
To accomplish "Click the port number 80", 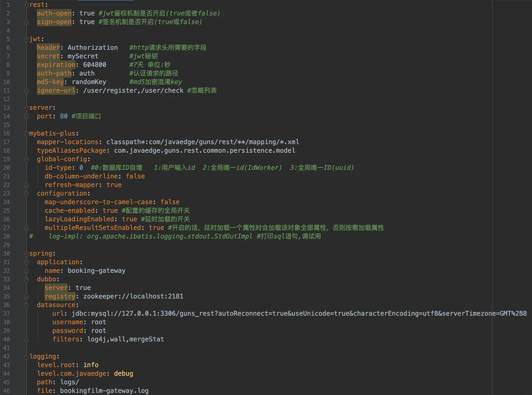I will click(x=64, y=116).
